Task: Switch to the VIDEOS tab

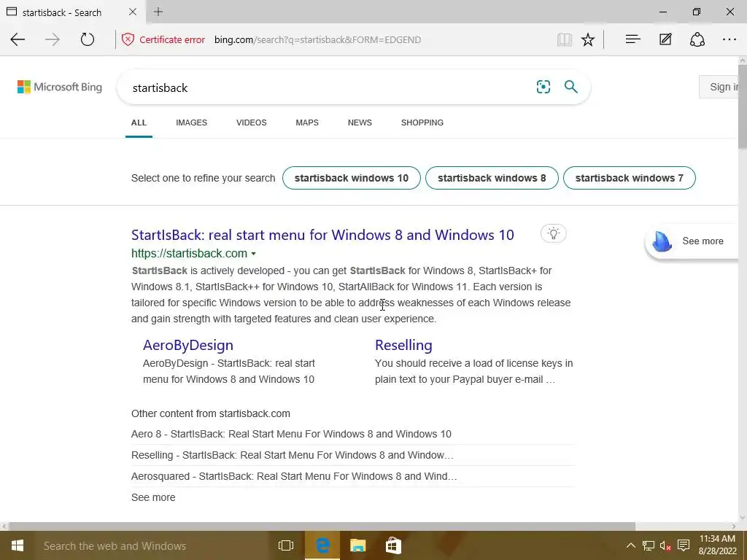Action: coord(252,122)
